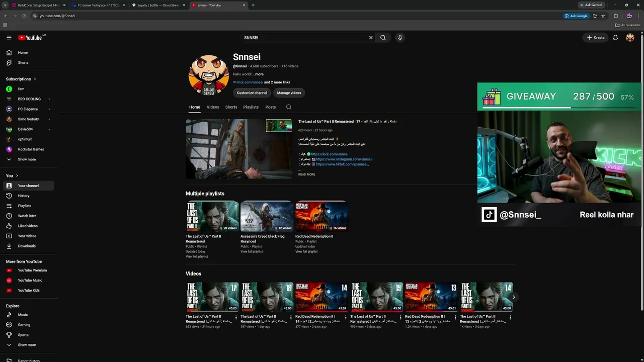644x362 pixels.
Task: Open the Chrome three-dot menu
Action: (x=638, y=16)
